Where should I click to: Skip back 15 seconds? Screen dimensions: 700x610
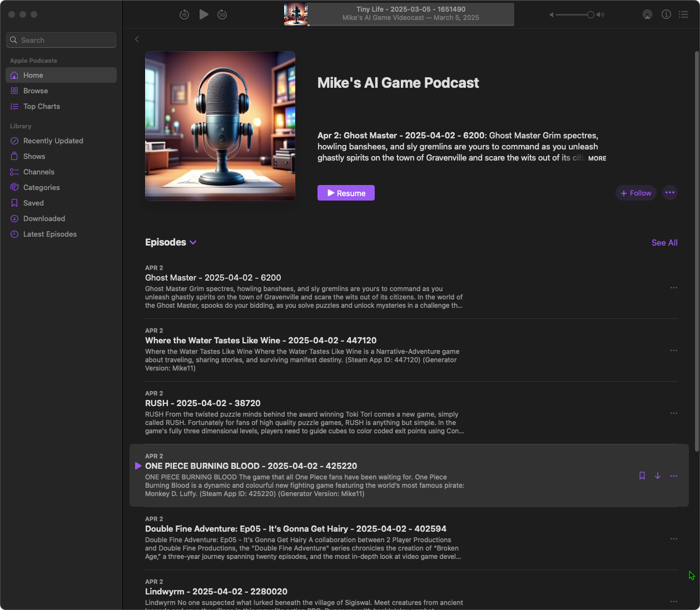185,14
